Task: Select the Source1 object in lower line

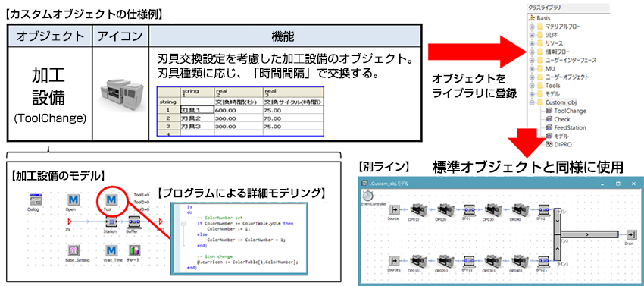Action: point(395,261)
